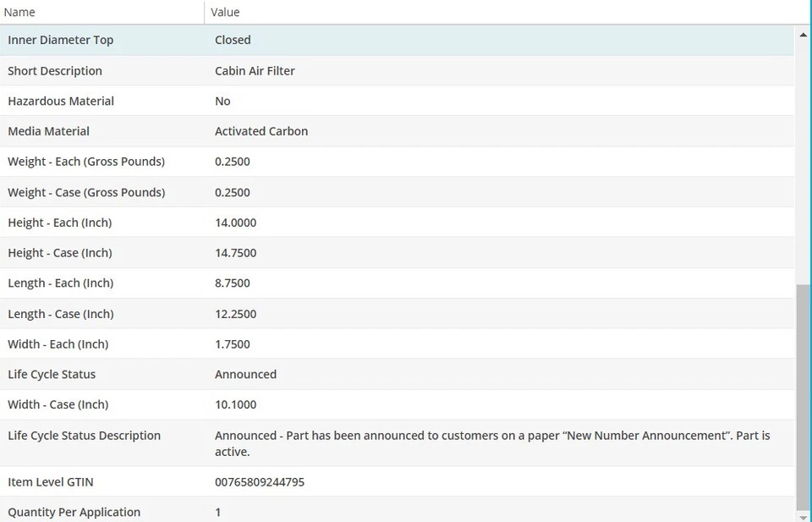Select Weight - Each (Gross Pounds) row
812x522 pixels.
86,162
